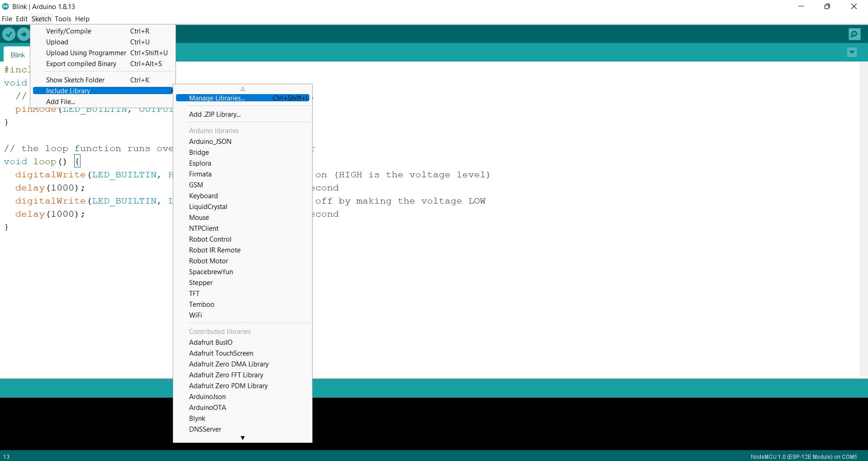
Task: Click the Arduino app icon in title bar
Action: click(x=5, y=6)
